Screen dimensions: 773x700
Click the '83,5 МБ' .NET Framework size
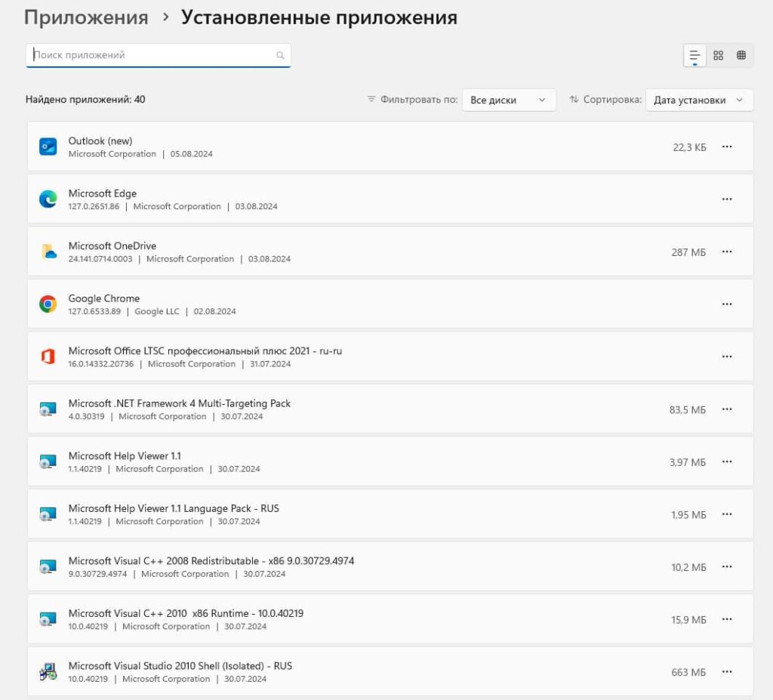[687, 410]
